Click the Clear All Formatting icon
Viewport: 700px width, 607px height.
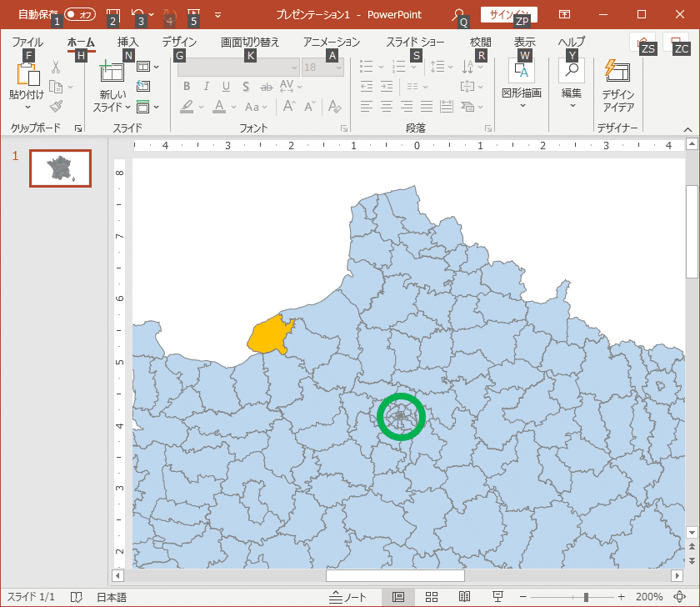pyautogui.click(x=334, y=107)
